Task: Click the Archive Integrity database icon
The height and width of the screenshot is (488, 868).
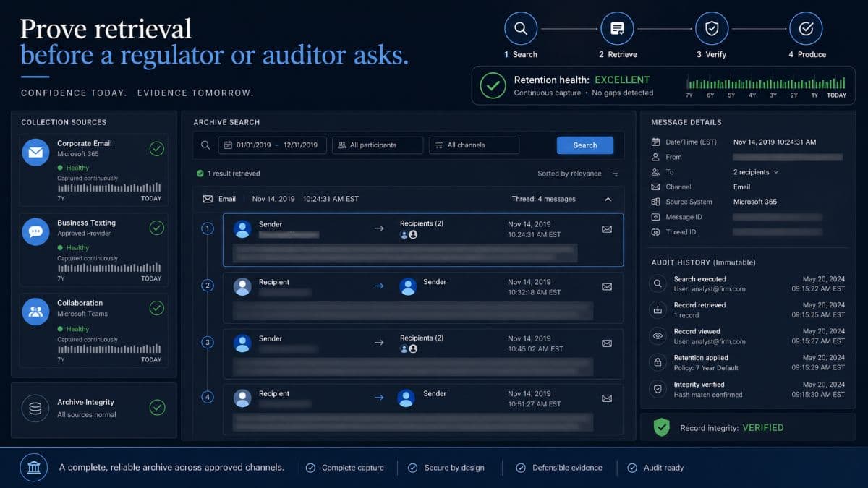Action: (x=35, y=408)
